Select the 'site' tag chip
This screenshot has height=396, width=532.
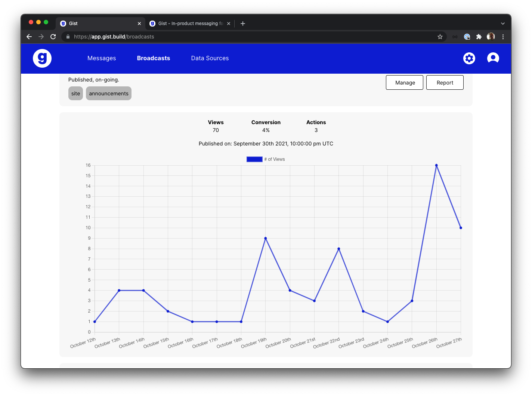(75, 93)
